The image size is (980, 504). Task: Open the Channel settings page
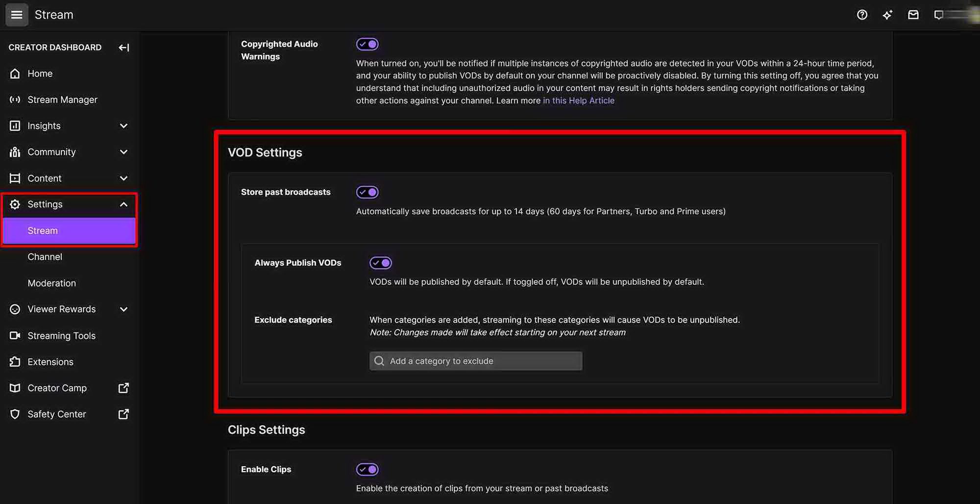(45, 257)
